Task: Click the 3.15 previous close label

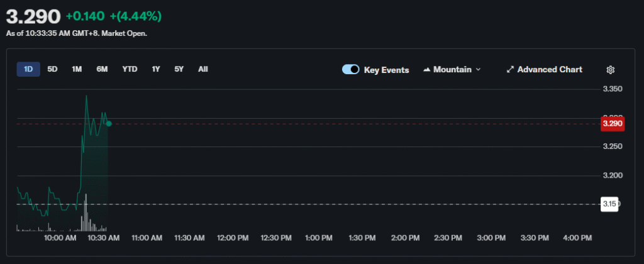Action: [x=609, y=204]
